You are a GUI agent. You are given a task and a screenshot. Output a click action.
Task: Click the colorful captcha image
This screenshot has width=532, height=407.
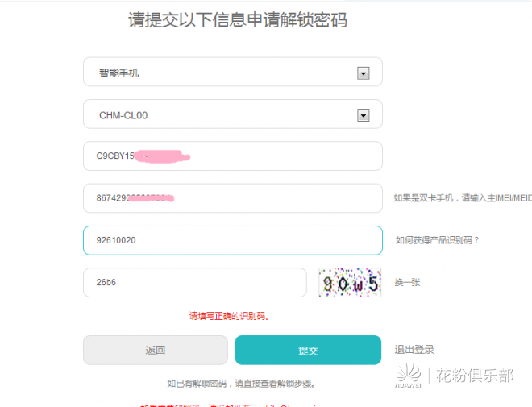[350, 283]
